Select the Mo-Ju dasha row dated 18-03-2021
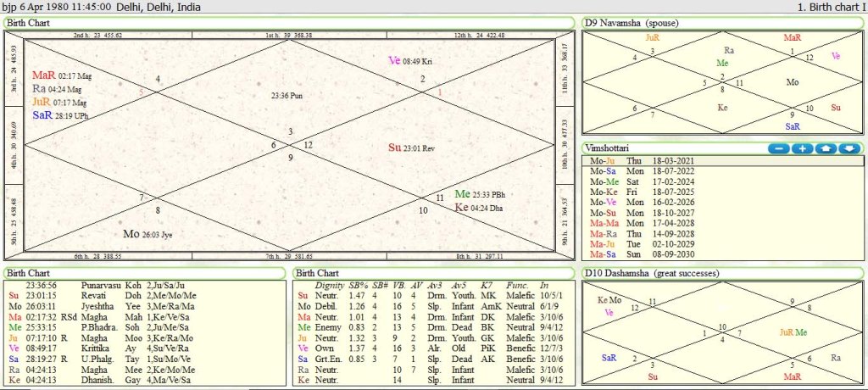Viewport: 868px width, 390px height. pos(644,160)
